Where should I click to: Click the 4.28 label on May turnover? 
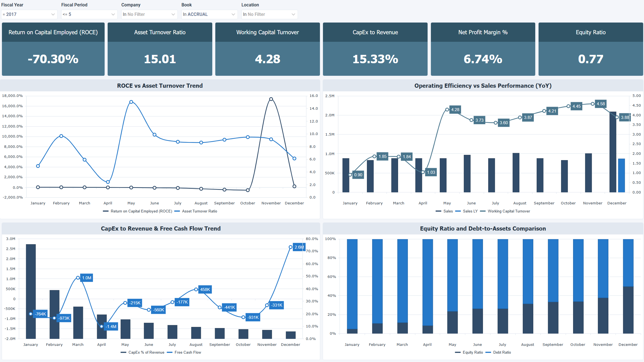(x=455, y=109)
